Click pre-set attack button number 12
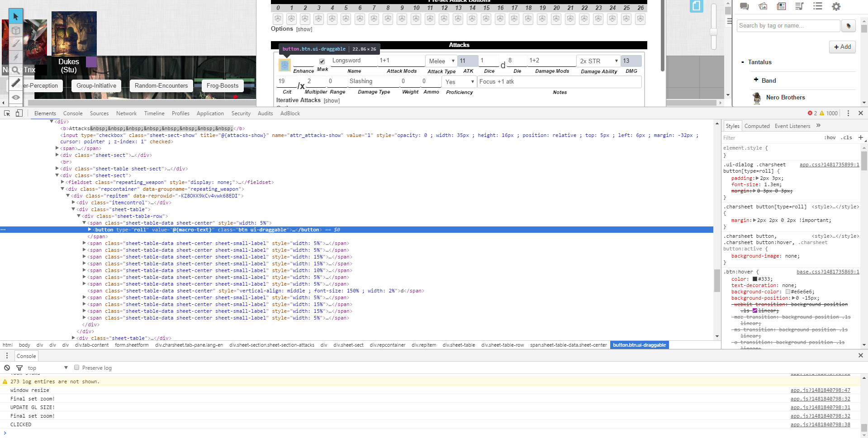This screenshot has width=868, height=438. click(444, 19)
